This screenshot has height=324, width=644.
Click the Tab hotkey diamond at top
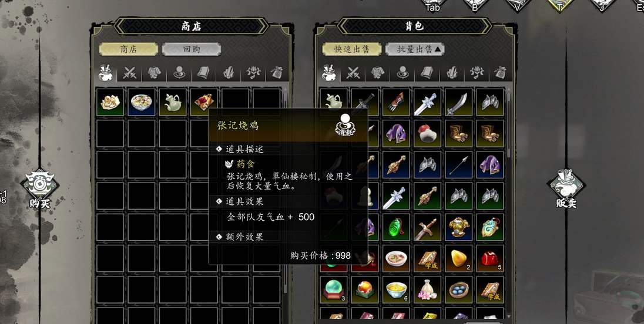coord(433,5)
